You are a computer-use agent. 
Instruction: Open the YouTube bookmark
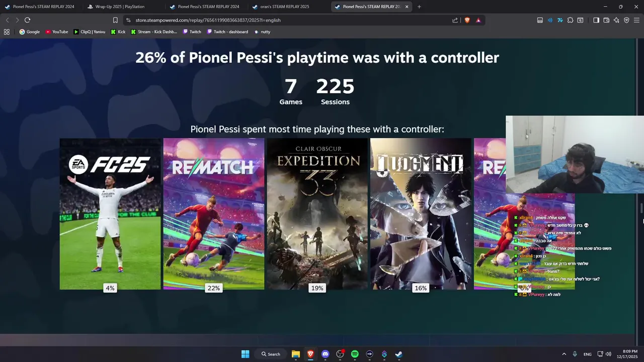(x=57, y=32)
